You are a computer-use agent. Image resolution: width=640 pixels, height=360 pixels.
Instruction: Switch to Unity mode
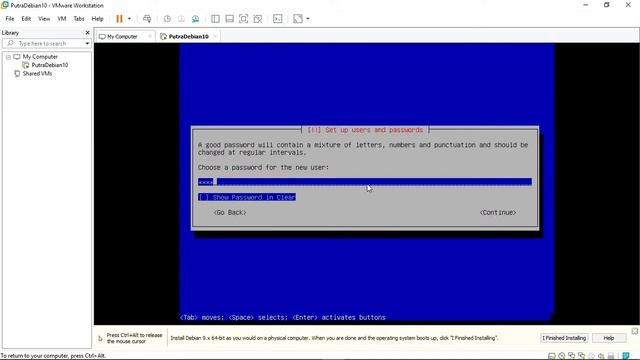258,19
